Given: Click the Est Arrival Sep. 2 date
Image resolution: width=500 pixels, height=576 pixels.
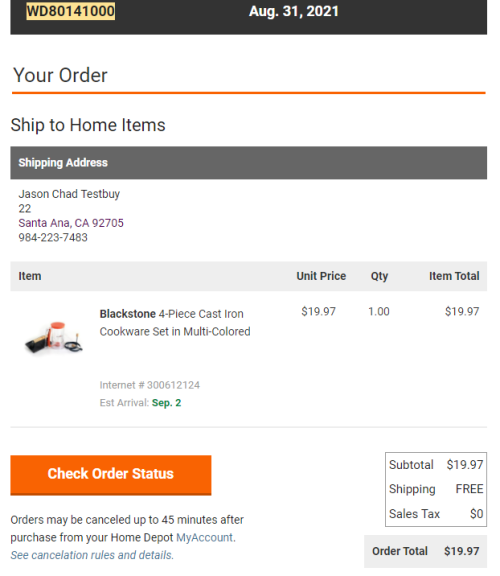Looking at the screenshot, I should pyautogui.click(x=166, y=403).
